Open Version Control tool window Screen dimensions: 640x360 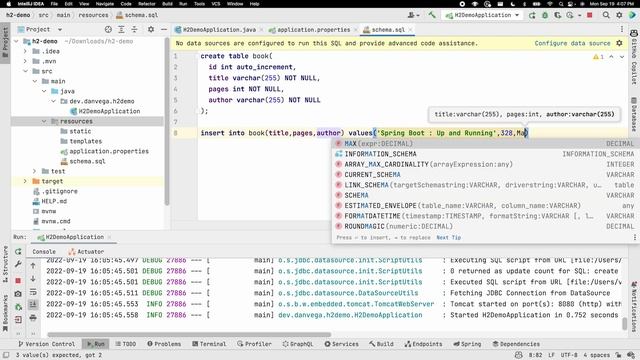tap(46, 344)
